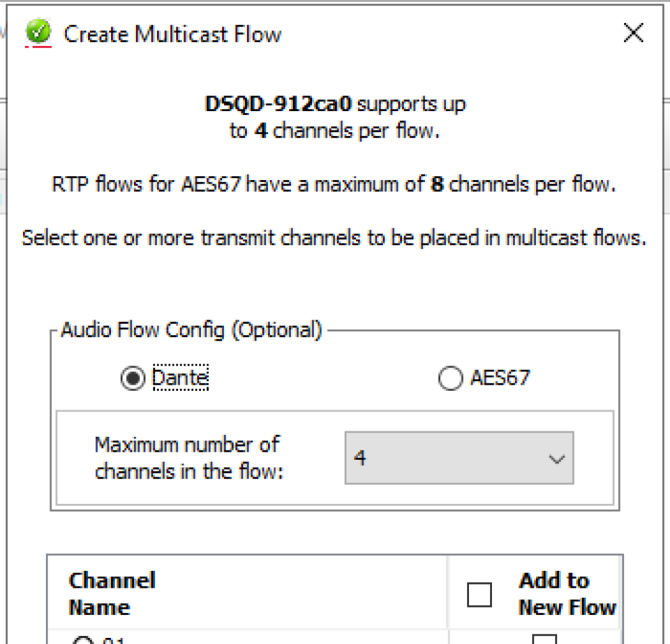Open the maximum channels dropdown
This screenshot has width=670, height=644.
point(459,458)
